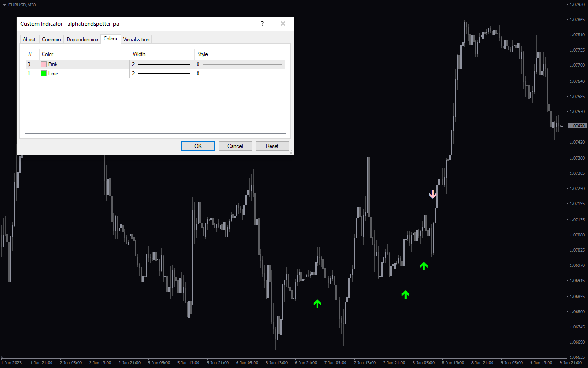588x368 pixels.
Task: Click the 1.07920 price scale label
Action: tap(577, 5)
